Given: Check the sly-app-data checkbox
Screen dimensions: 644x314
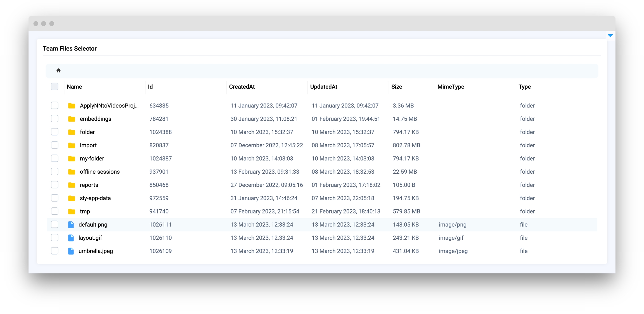Looking at the screenshot, I should coord(55,198).
